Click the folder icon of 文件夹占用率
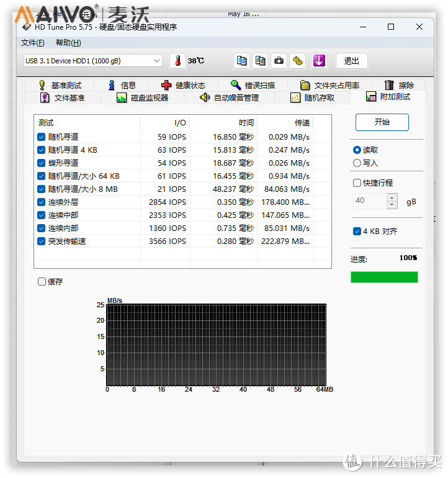 click(305, 85)
